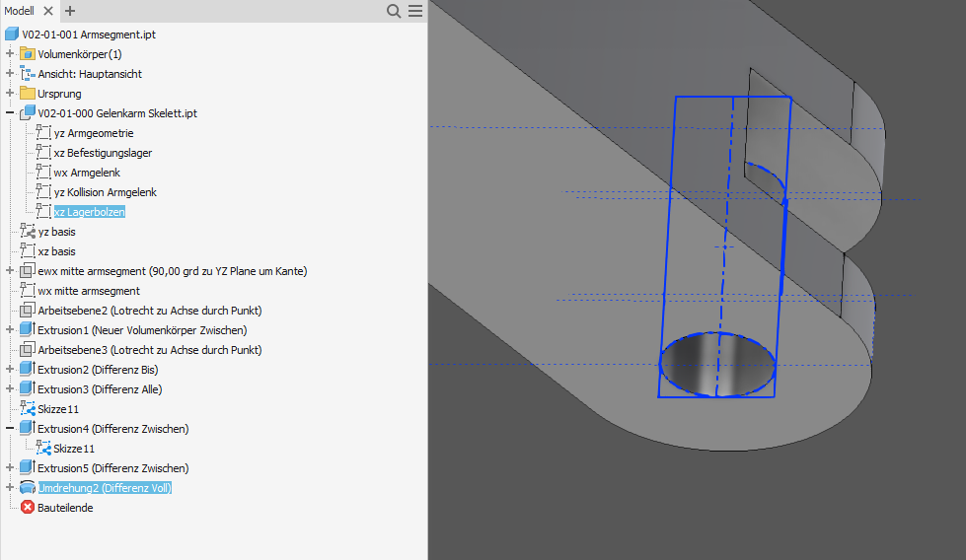The width and height of the screenshot is (966, 560).
Task: Click sketch icon next to wx Armgelenk
Action: coord(43,172)
